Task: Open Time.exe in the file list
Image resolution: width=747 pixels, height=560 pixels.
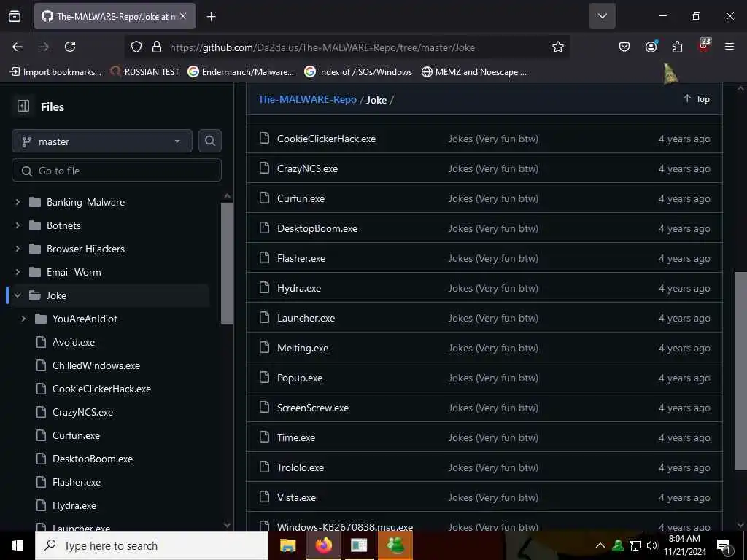Action: [296, 437]
